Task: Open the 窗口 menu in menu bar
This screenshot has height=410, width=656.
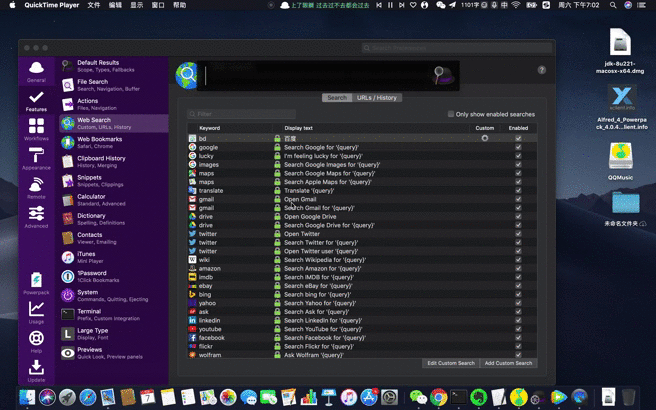Action: point(158,5)
